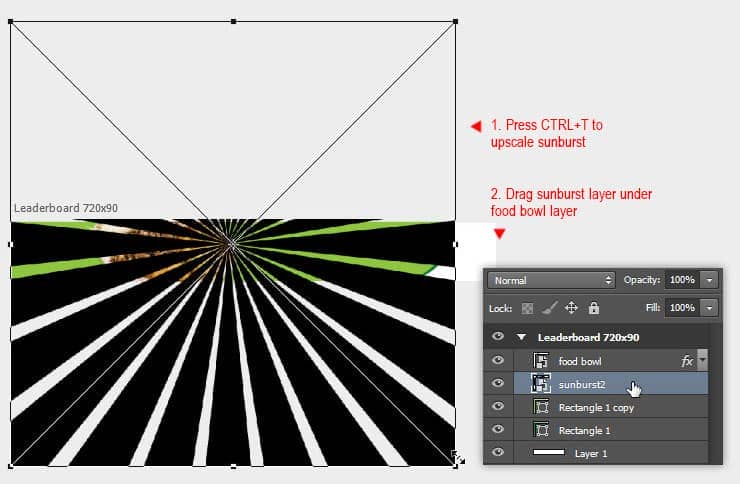Click the fx effects icon on food bowl
This screenshot has width=740, height=484.
click(x=687, y=361)
